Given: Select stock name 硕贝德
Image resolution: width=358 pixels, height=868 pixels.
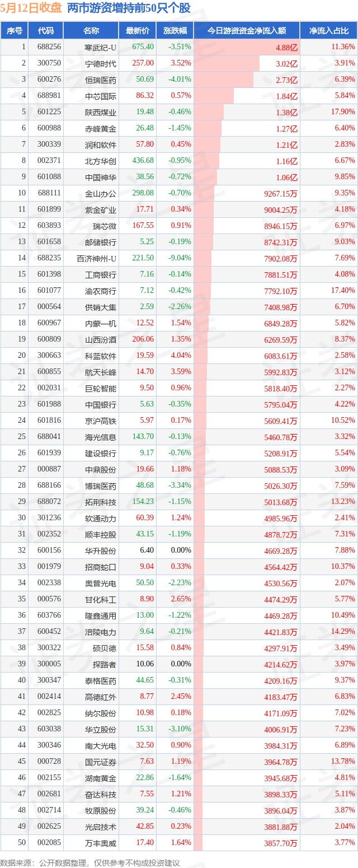Looking at the screenshot, I should point(104,648).
